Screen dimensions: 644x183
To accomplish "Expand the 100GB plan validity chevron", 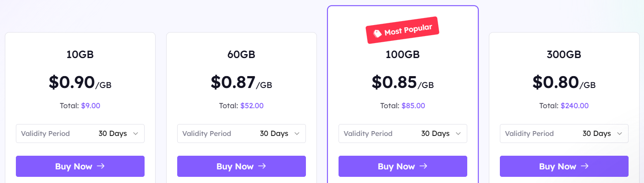I will pos(458,133).
